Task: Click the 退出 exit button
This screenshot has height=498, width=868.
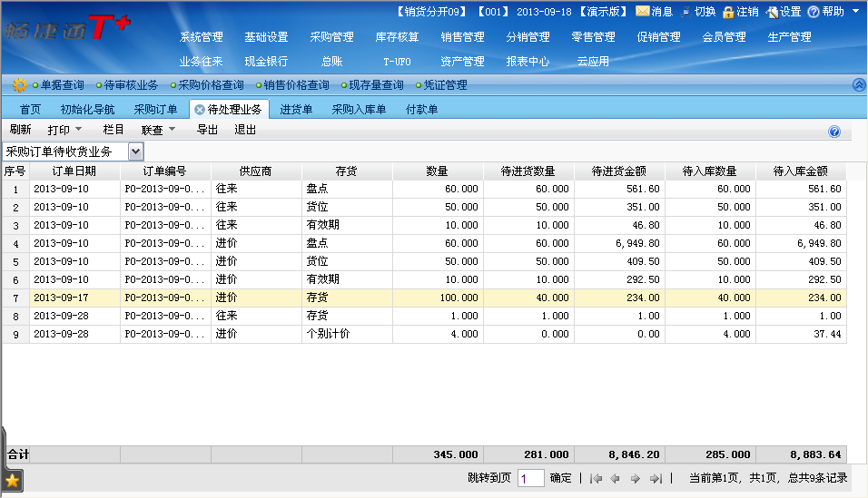Action: click(x=245, y=130)
